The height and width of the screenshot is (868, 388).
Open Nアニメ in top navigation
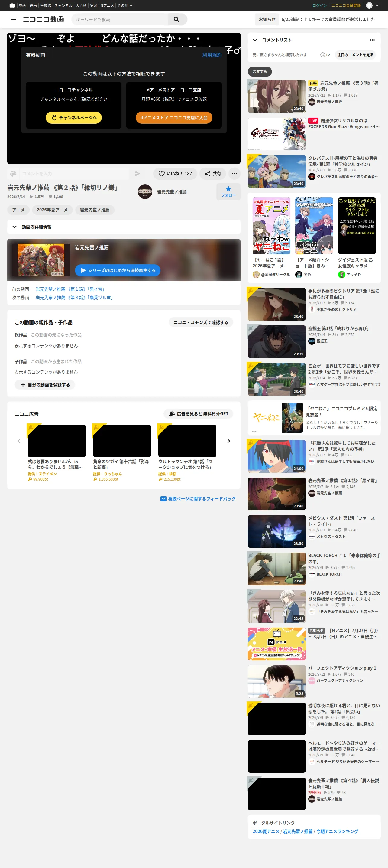tap(107, 5)
